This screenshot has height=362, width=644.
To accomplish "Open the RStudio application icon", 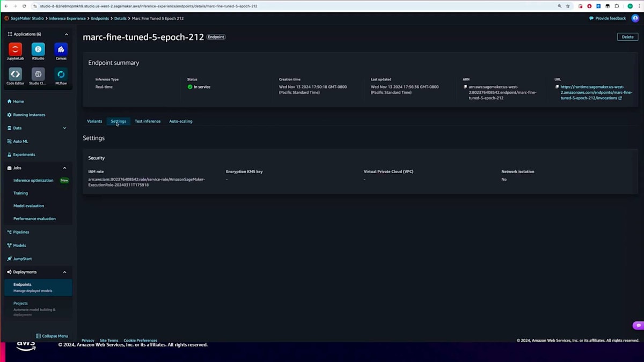I will pyautogui.click(x=38, y=51).
